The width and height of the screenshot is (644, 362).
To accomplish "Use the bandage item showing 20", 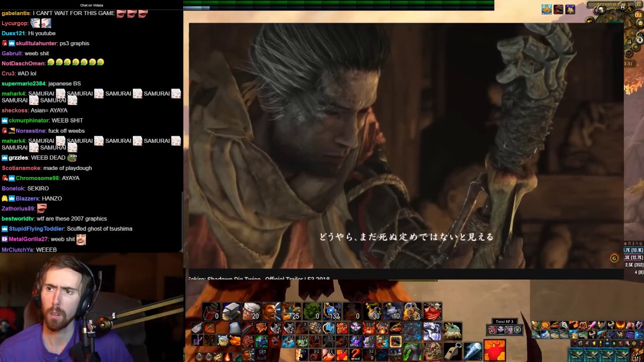I will pos(252,311).
